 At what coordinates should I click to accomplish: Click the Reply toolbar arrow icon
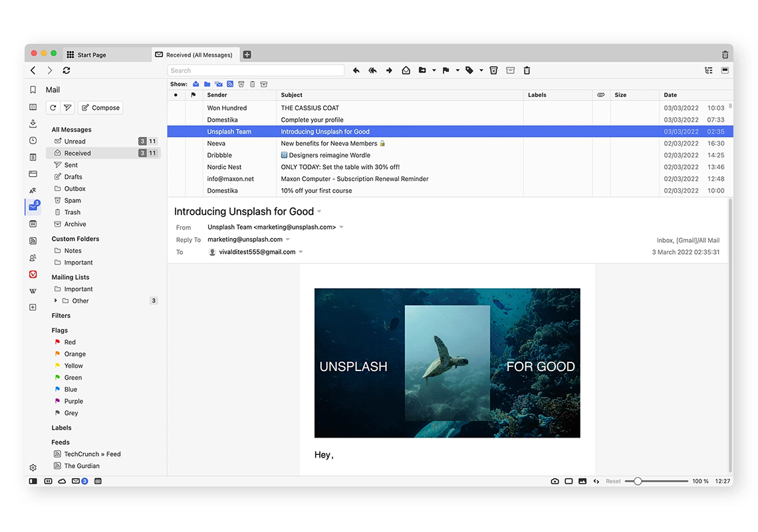tap(356, 70)
